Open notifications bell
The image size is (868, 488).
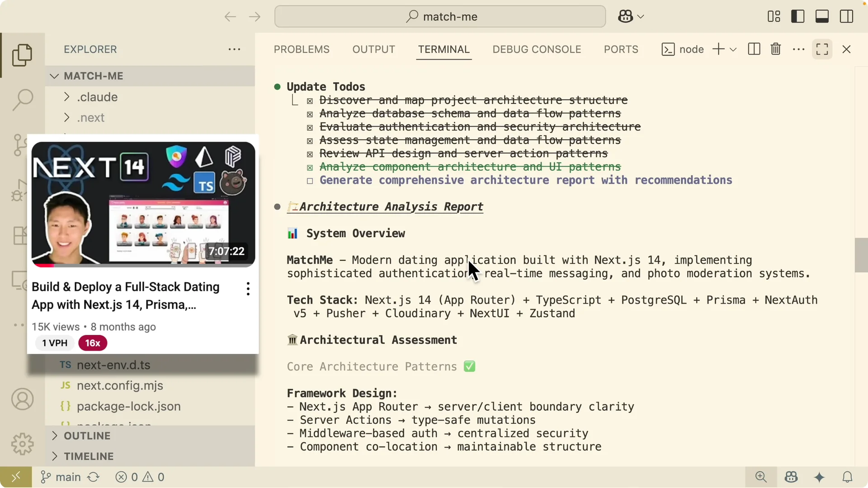click(x=848, y=477)
